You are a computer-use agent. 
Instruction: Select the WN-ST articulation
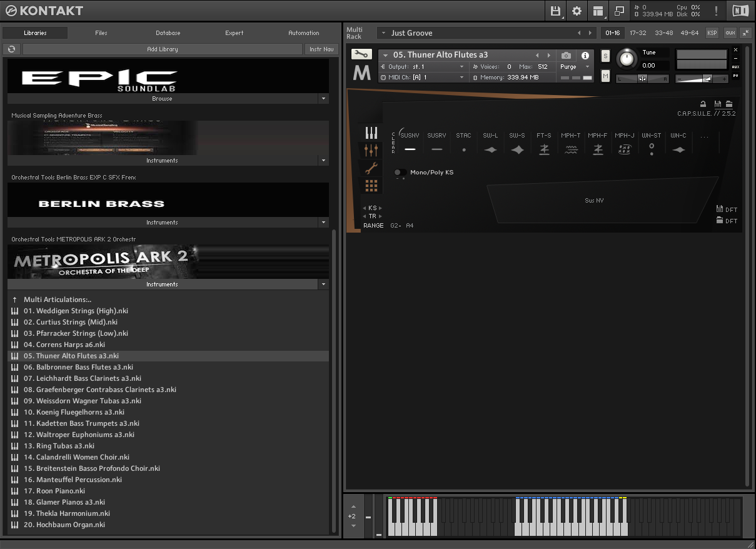(652, 143)
